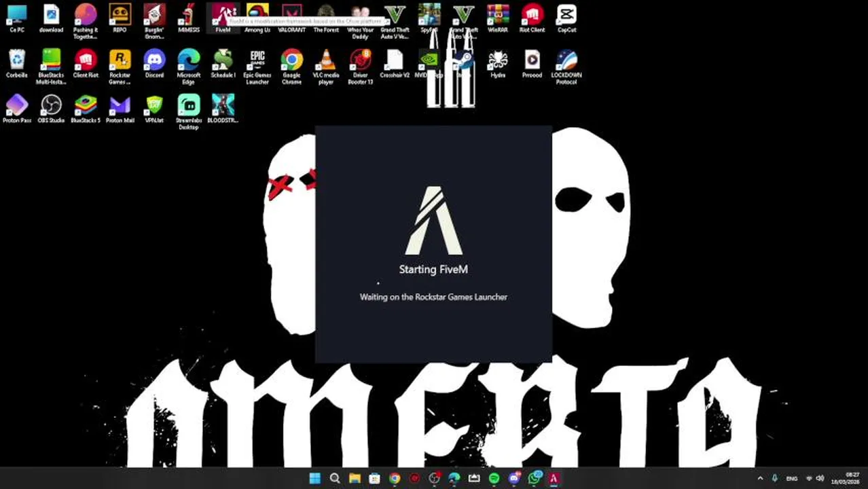Switch to FiveM in the taskbar
This screenshot has width=868, height=489.
554,479
